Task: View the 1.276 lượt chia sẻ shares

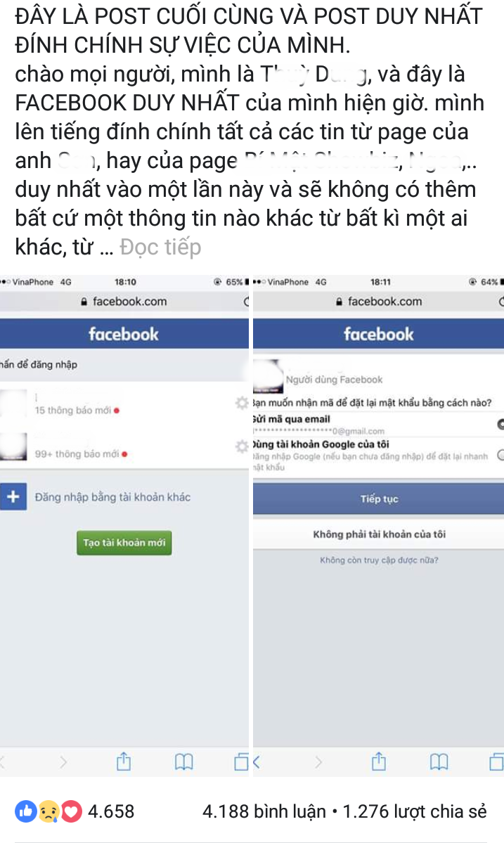Action: 414,811
